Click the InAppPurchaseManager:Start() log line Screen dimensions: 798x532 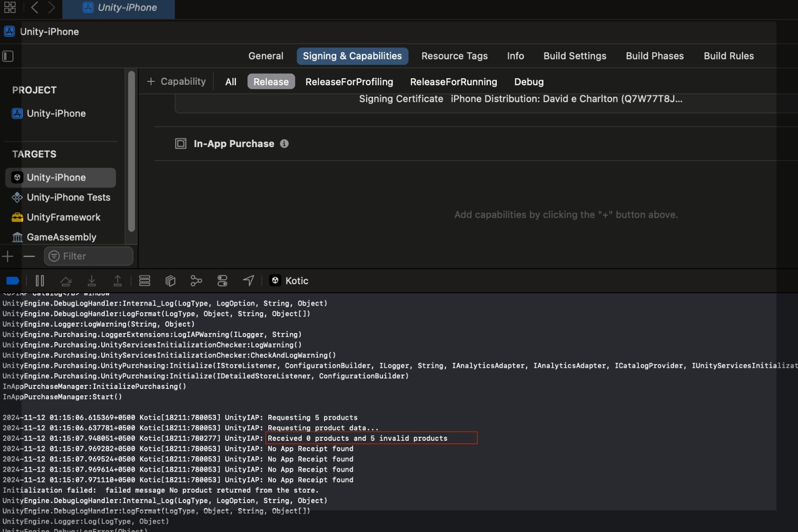click(62, 397)
